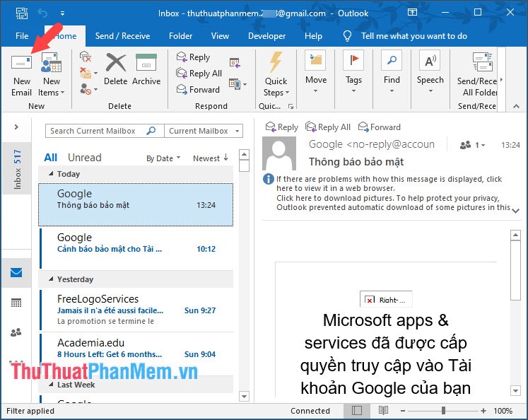Screen dimensions: 528x420
Task: Switch to the Folder tab
Action: pyautogui.click(x=180, y=36)
